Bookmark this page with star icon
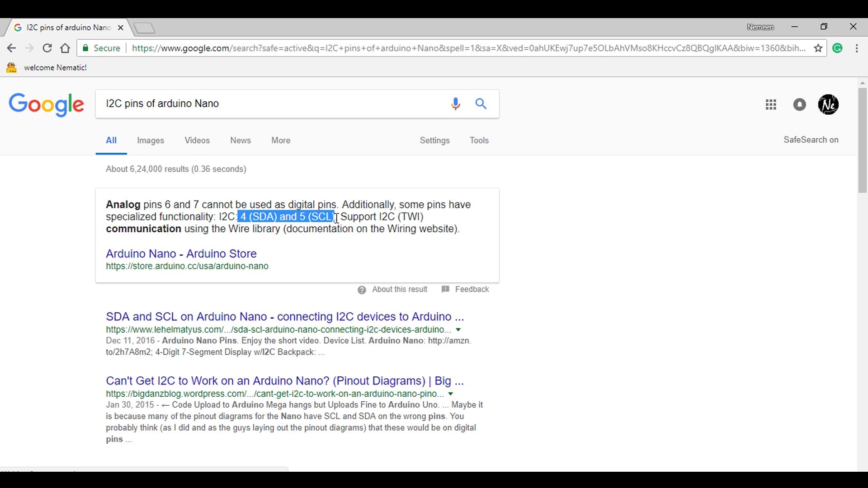Viewport: 868px width, 488px height. tap(818, 48)
